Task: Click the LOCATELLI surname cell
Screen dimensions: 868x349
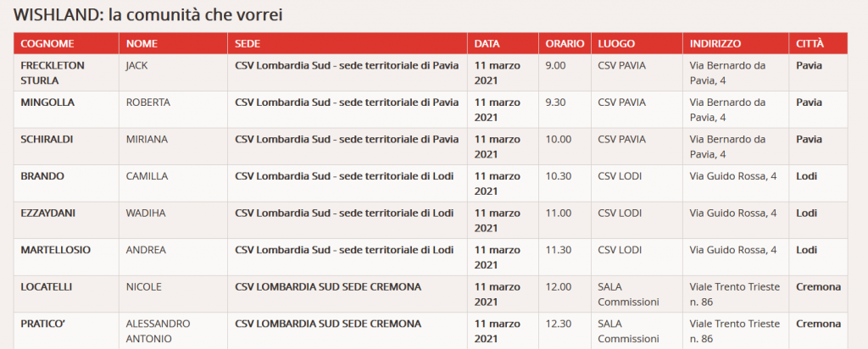Action: pos(48,286)
